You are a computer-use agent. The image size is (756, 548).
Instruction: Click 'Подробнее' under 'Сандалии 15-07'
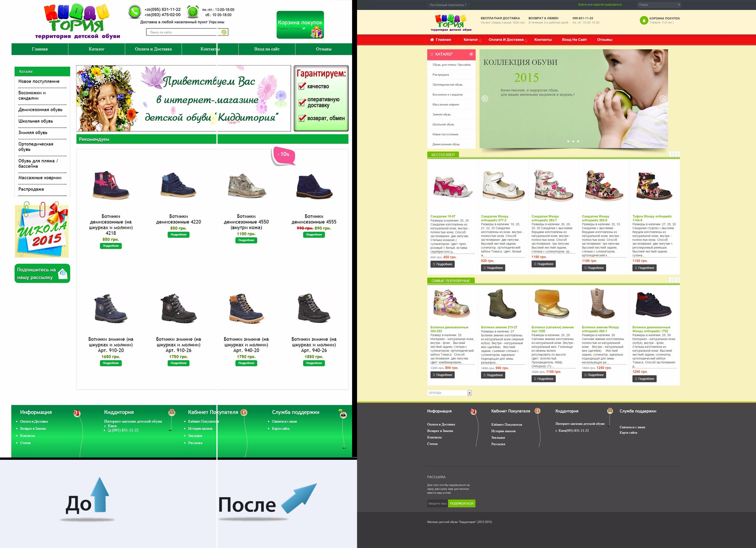tap(442, 264)
